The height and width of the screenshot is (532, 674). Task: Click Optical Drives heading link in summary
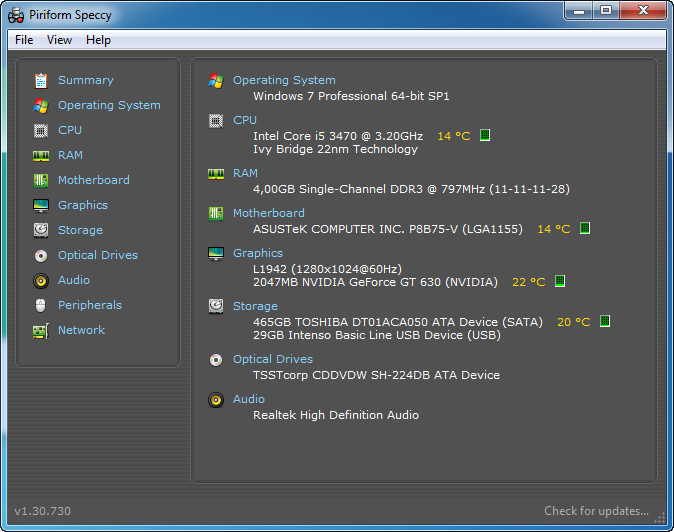273,359
